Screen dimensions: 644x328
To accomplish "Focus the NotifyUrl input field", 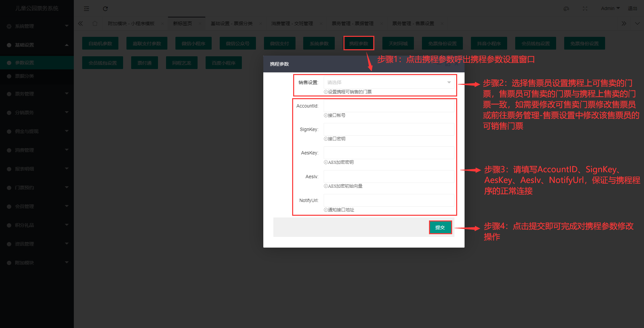I will (x=389, y=200).
